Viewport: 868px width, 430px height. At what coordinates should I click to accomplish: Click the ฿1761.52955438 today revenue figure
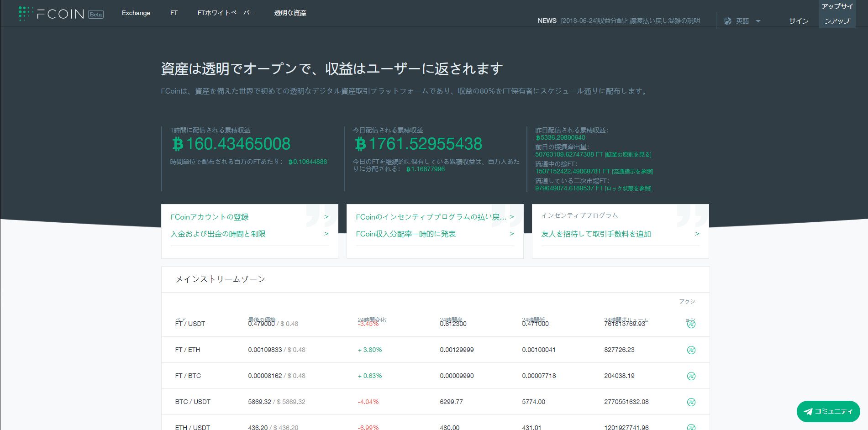(x=418, y=144)
